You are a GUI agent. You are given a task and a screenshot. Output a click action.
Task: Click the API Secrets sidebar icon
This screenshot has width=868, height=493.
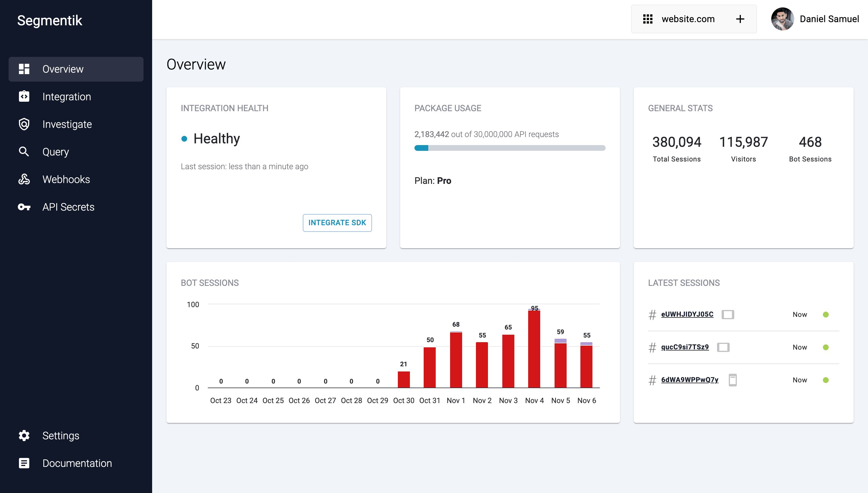pyautogui.click(x=24, y=207)
